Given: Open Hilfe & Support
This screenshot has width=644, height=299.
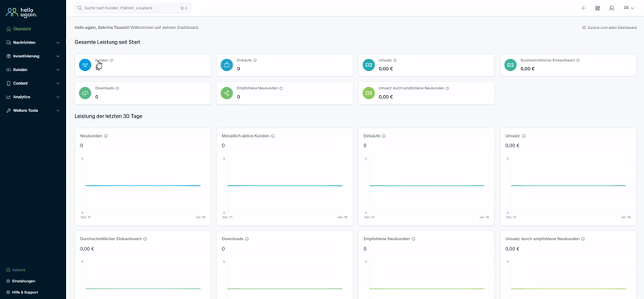Looking at the screenshot, I should point(25,293).
